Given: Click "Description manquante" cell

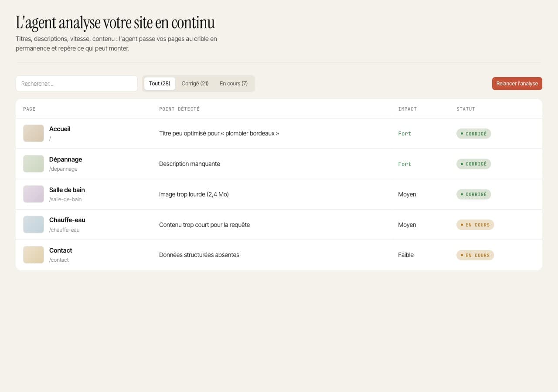Looking at the screenshot, I should coord(190,164).
